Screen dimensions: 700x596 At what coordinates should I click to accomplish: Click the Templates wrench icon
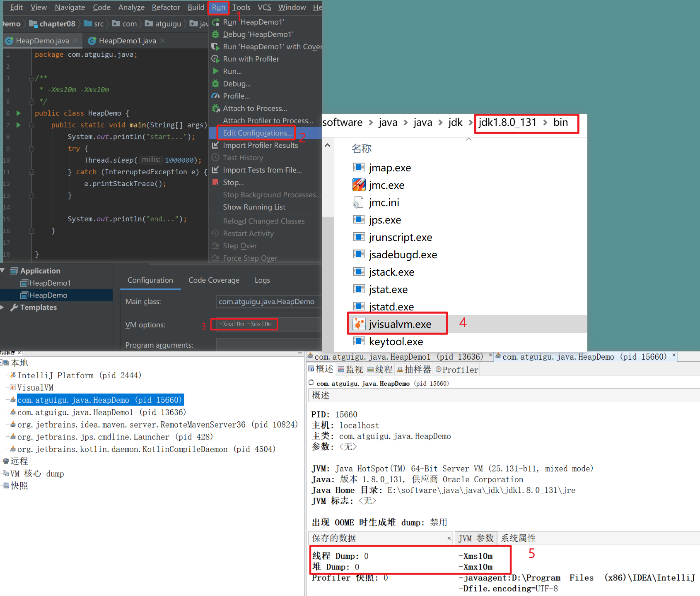[x=14, y=308]
